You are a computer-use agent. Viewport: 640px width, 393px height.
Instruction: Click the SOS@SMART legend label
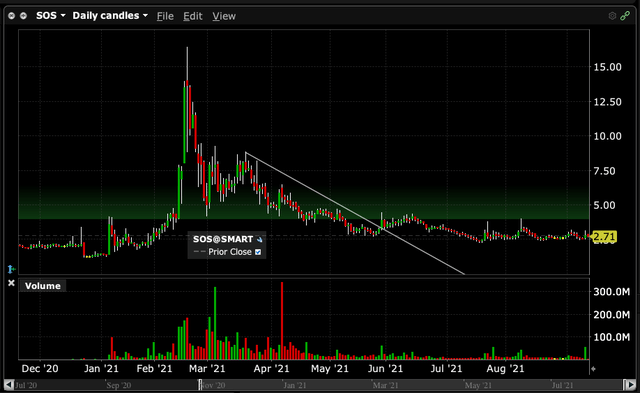click(223, 239)
